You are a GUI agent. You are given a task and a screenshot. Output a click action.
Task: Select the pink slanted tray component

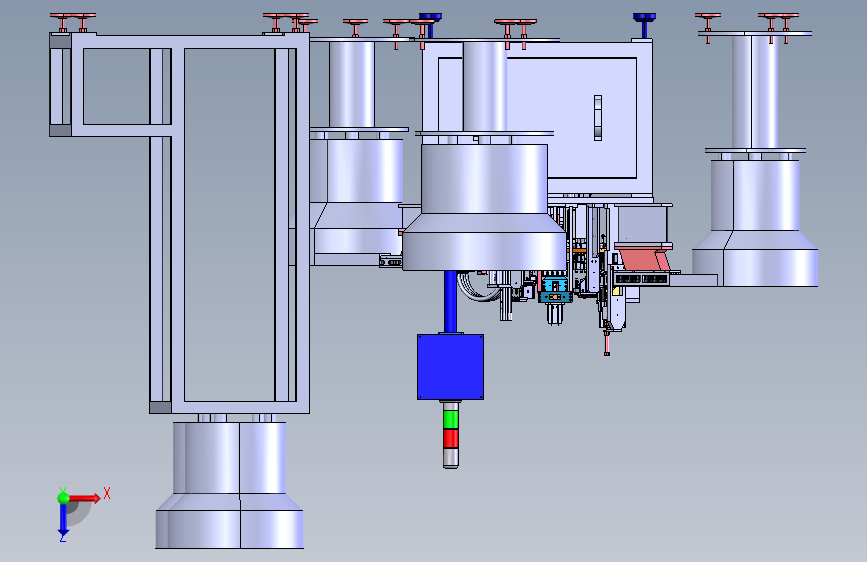[x=645, y=258]
